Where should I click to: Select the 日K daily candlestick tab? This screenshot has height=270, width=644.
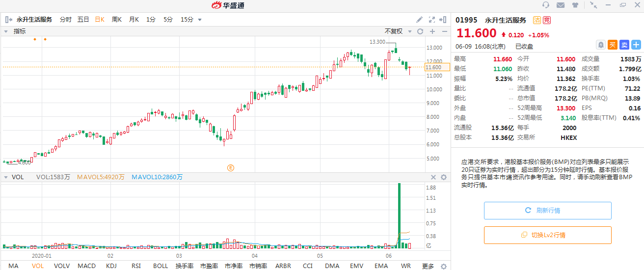100,20
